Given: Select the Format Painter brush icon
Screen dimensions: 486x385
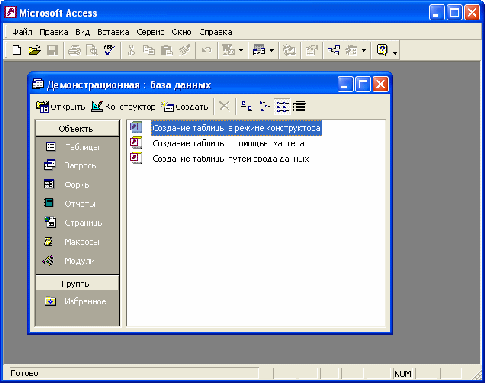Looking at the screenshot, I should tap(185, 50).
